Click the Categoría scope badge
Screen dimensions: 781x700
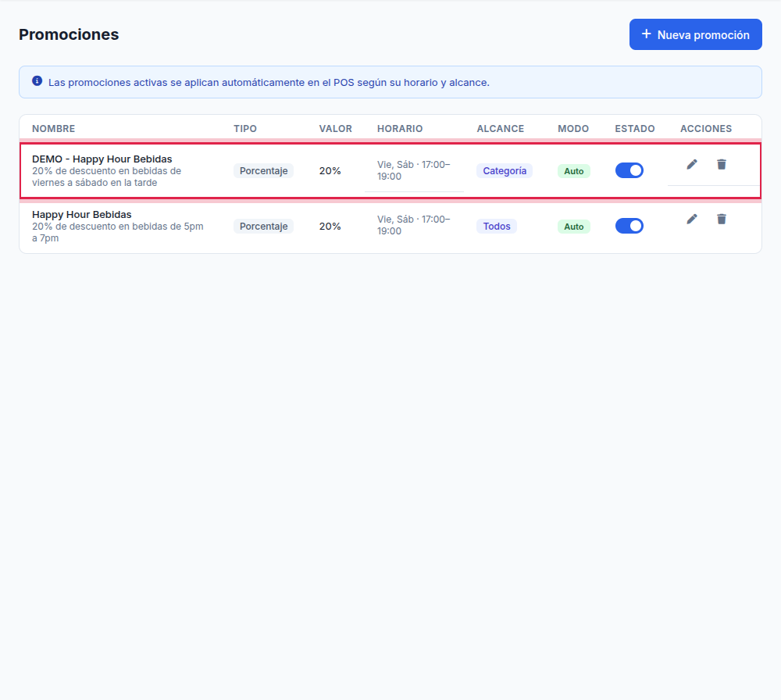tap(505, 171)
